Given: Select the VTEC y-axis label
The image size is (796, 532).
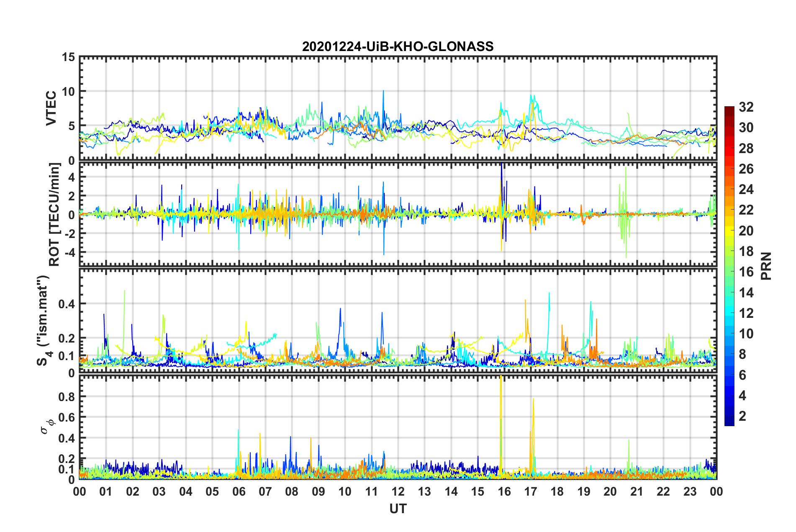Looking at the screenshot, I should (x=51, y=108).
